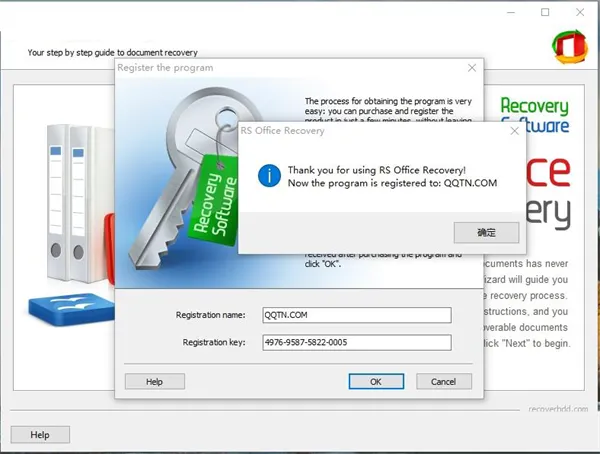Click 'Your step by step guide' heading text
Viewport: 600px width, 454px height.
pyautogui.click(x=112, y=52)
